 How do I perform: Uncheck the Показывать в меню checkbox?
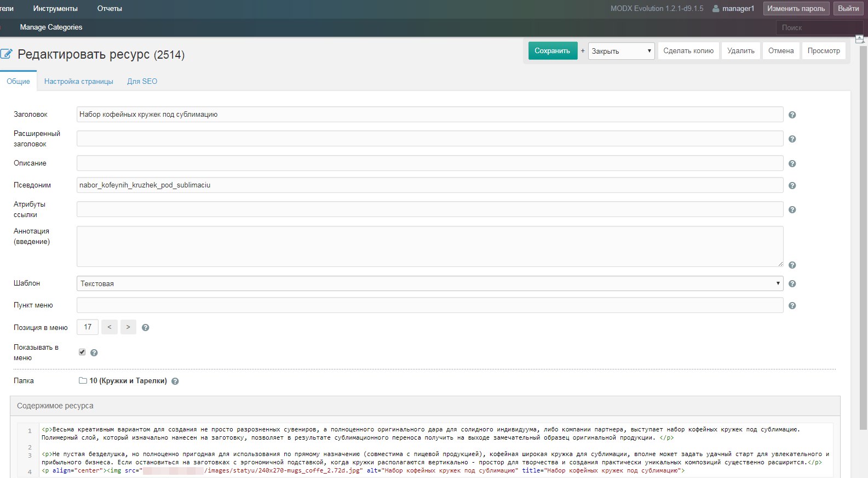click(82, 352)
